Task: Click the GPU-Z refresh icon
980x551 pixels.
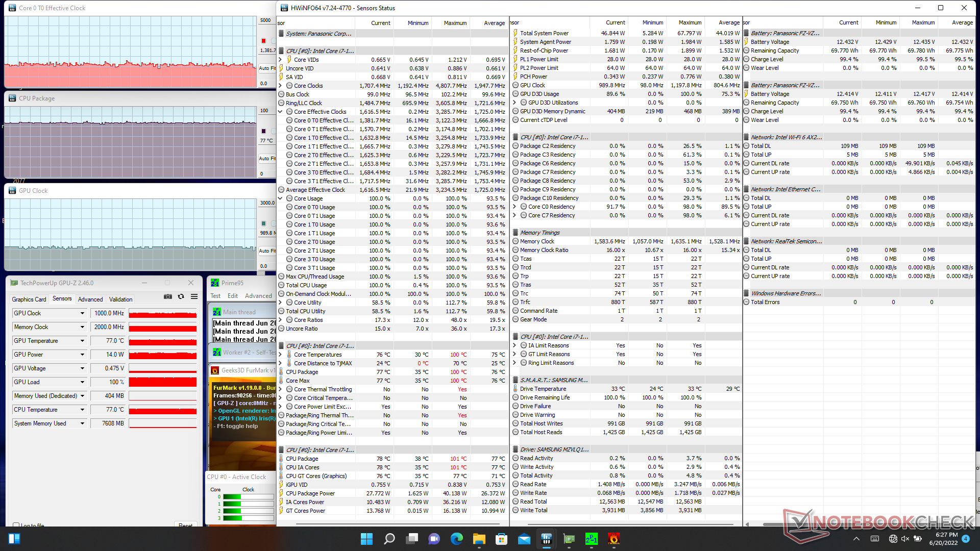Action: (181, 296)
